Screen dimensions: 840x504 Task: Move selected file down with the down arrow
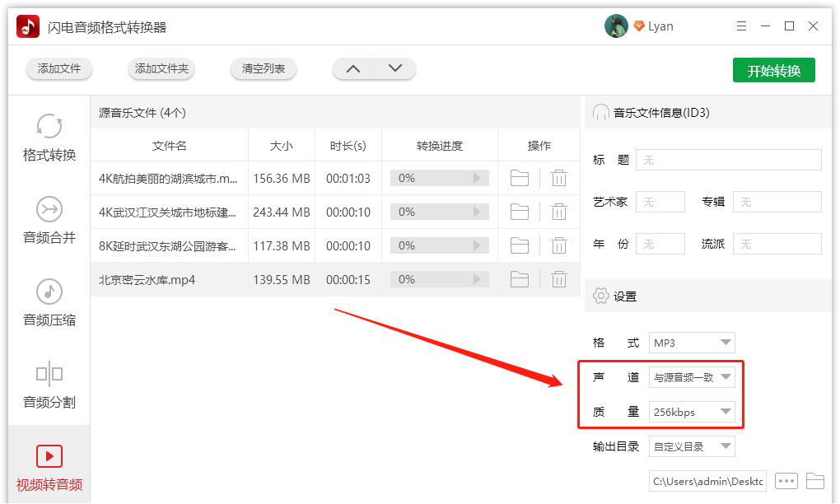394,68
